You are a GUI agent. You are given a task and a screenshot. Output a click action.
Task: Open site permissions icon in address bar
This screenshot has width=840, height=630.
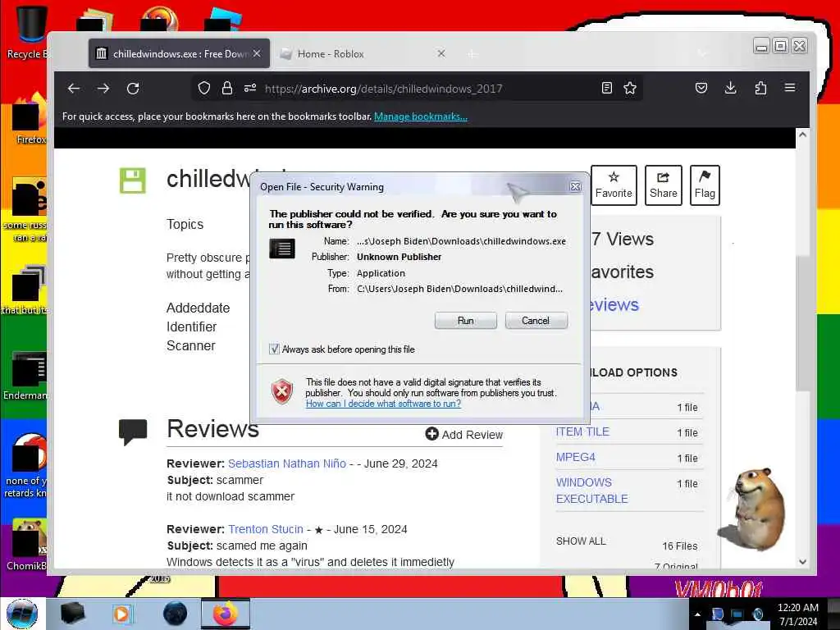tap(250, 88)
